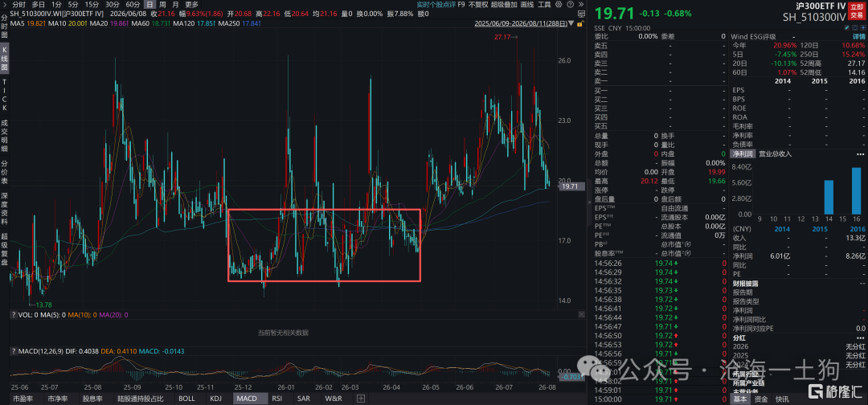Switch to the SAR indicator tab

coord(303,398)
